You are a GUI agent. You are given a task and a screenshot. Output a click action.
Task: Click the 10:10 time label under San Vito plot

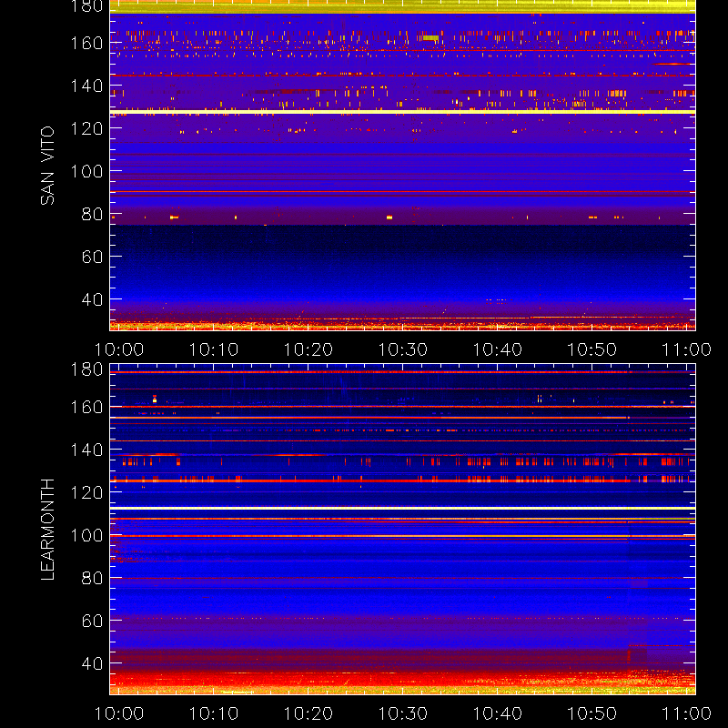click(x=214, y=349)
